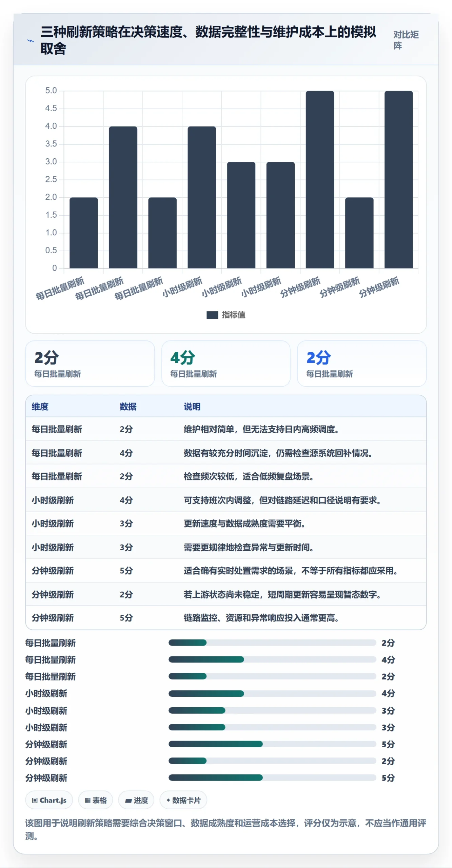Select the Chart.js tag chip
452x868 pixels.
click(49, 800)
